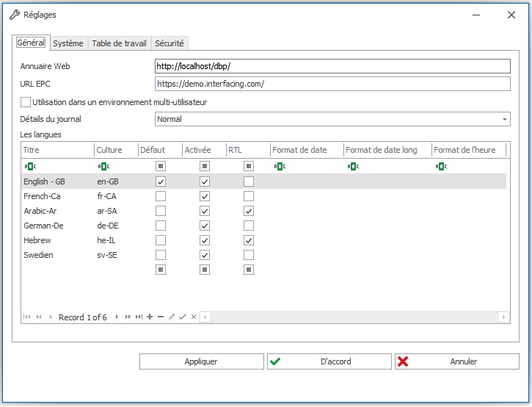This screenshot has width=532, height=407.
Task: Go to next record in navigator
Action: click(117, 317)
